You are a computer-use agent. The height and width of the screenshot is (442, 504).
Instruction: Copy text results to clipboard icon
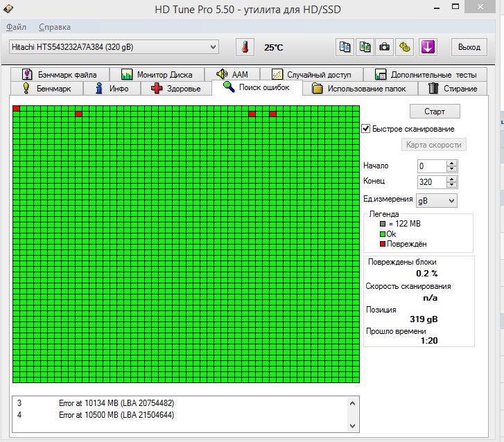pyautogui.click(x=345, y=47)
